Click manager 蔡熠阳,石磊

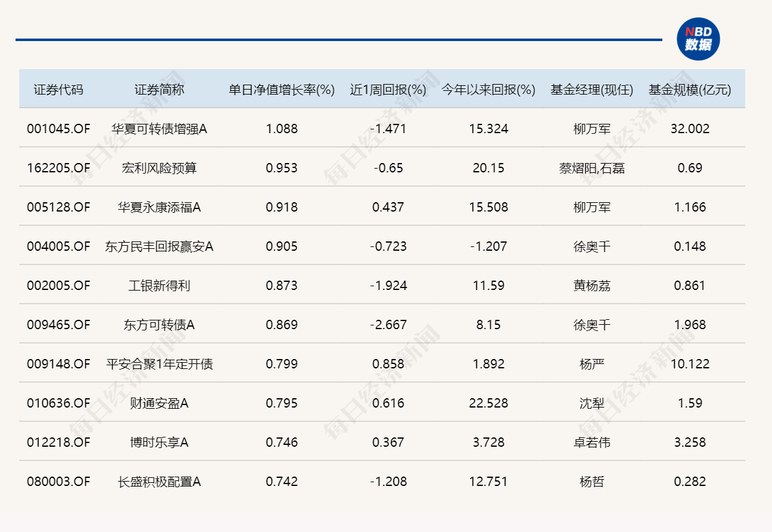coord(592,168)
